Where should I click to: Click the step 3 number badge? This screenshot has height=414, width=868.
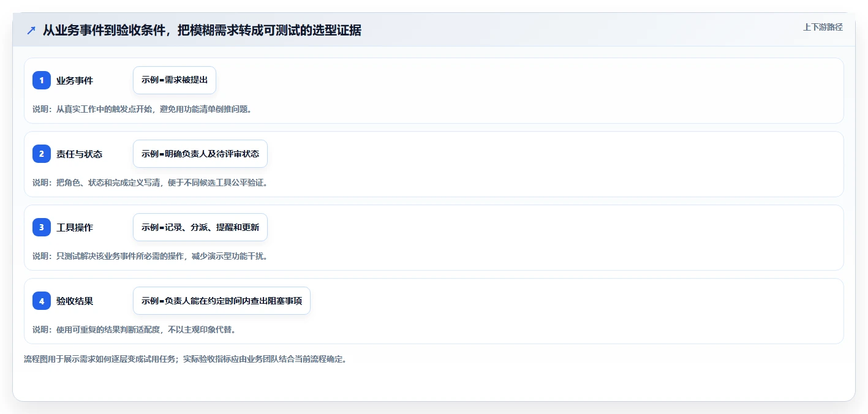click(x=42, y=227)
